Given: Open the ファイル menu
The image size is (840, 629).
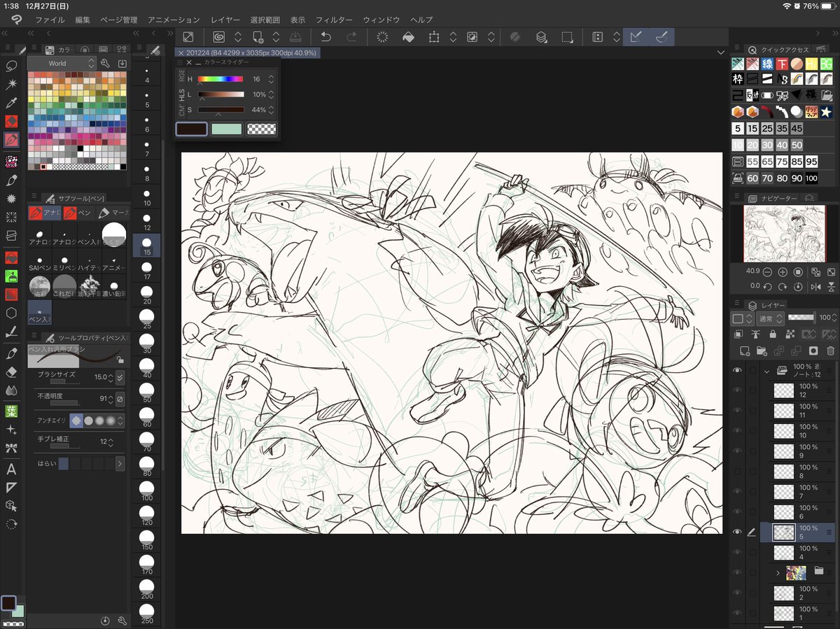Looking at the screenshot, I should pos(50,20).
